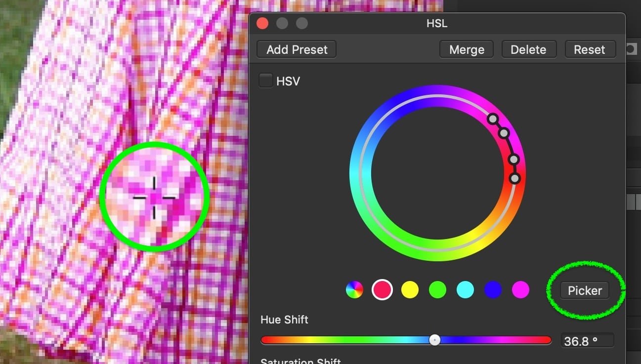Click the lowest hue range node on color wheel
The width and height of the screenshot is (641, 364).
[515, 178]
